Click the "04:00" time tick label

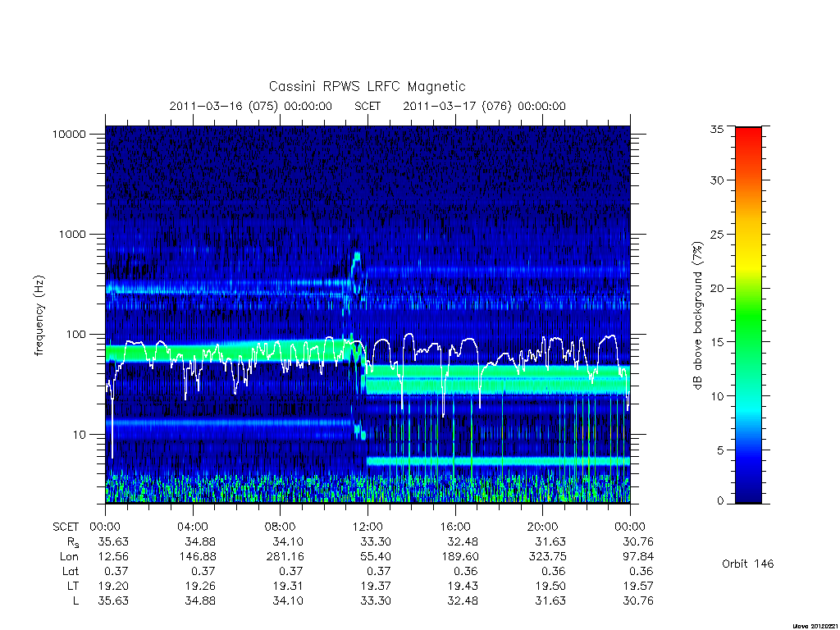pyautogui.click(x=192, y=527)
